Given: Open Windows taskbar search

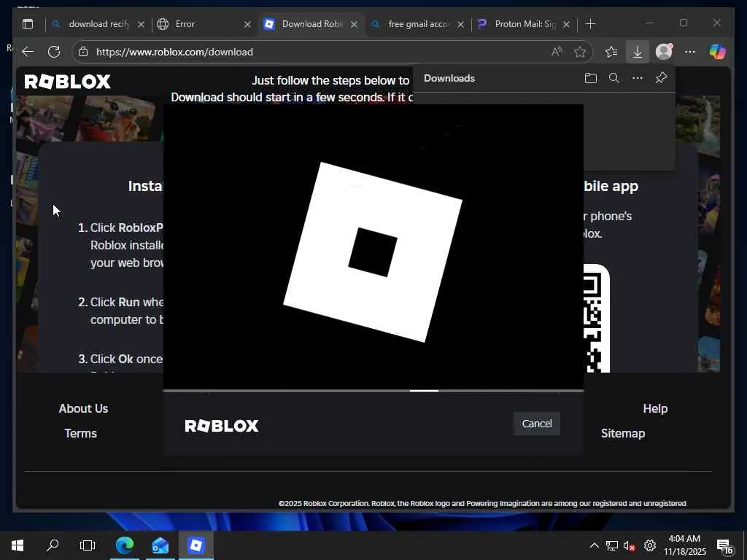Looking at the screenshot, I should point(53,545).
